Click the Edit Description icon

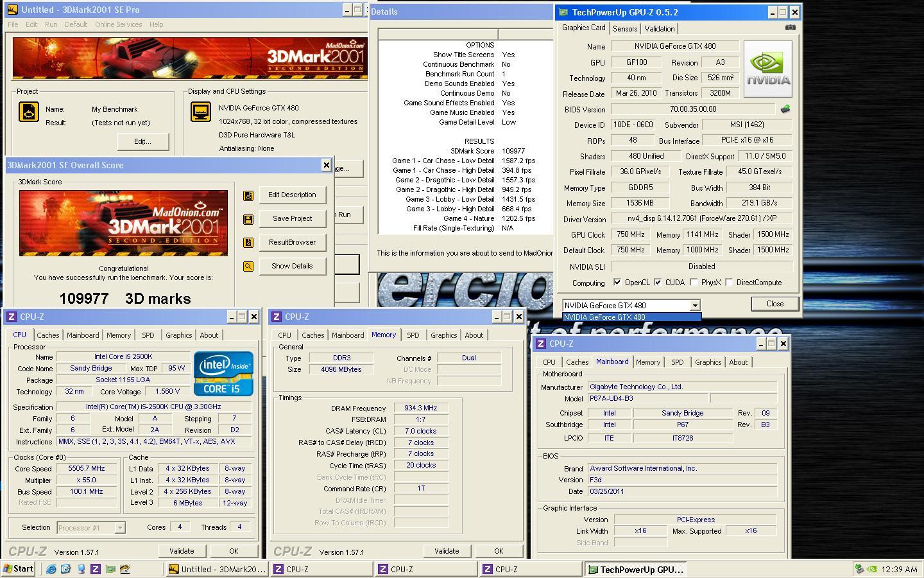(x=248, y=195)
